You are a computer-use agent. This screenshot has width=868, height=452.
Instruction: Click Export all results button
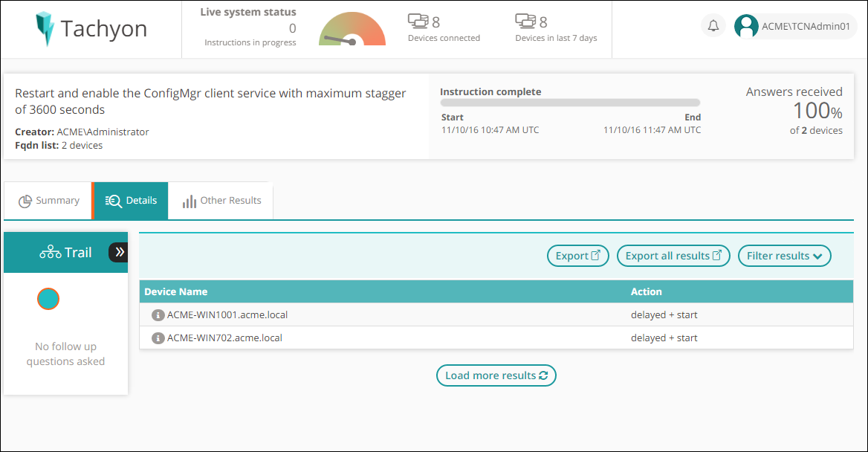(673, 256)
